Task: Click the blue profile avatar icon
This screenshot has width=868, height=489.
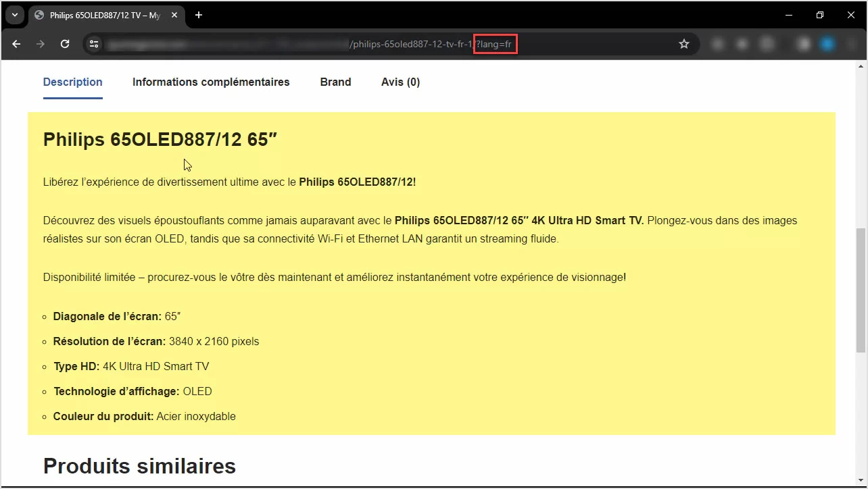Action: tap(827, 44)
